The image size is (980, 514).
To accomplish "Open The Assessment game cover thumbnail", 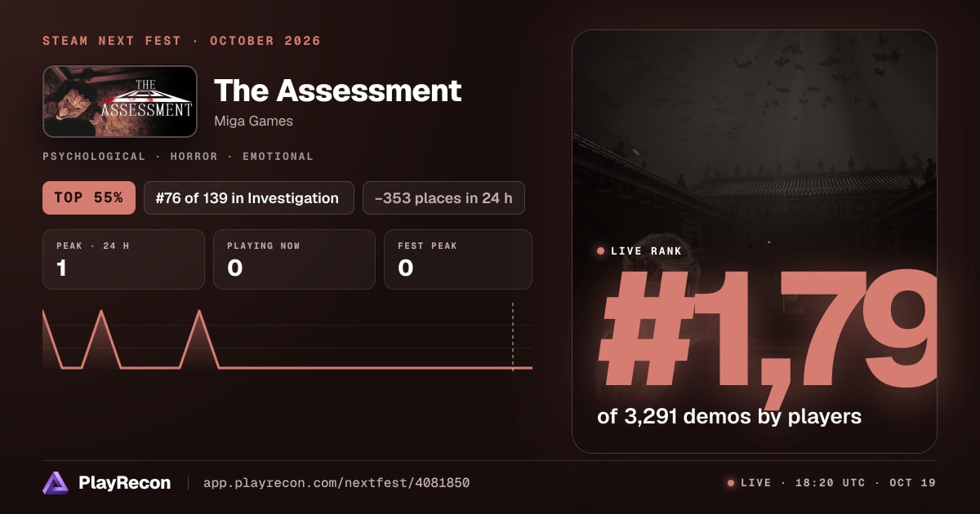I will pos(120,101).
